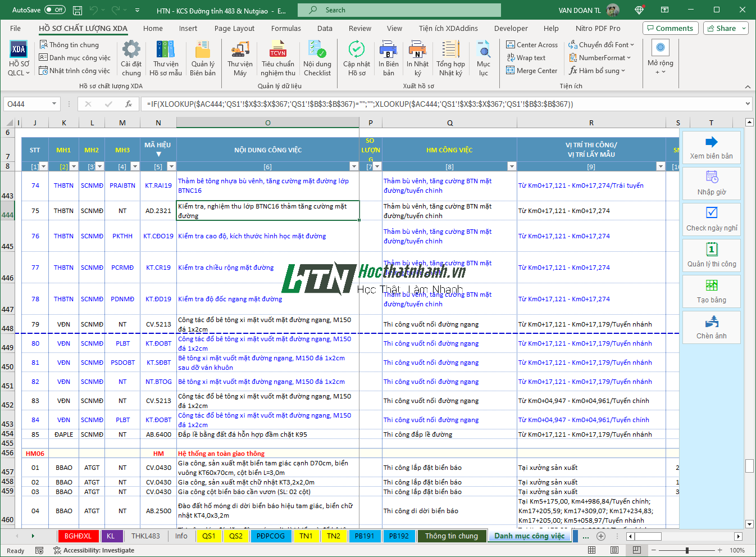Open the MH1 column filter dropdown
Image resolution: width=756 pixels, height=557 pixels.
74,166
